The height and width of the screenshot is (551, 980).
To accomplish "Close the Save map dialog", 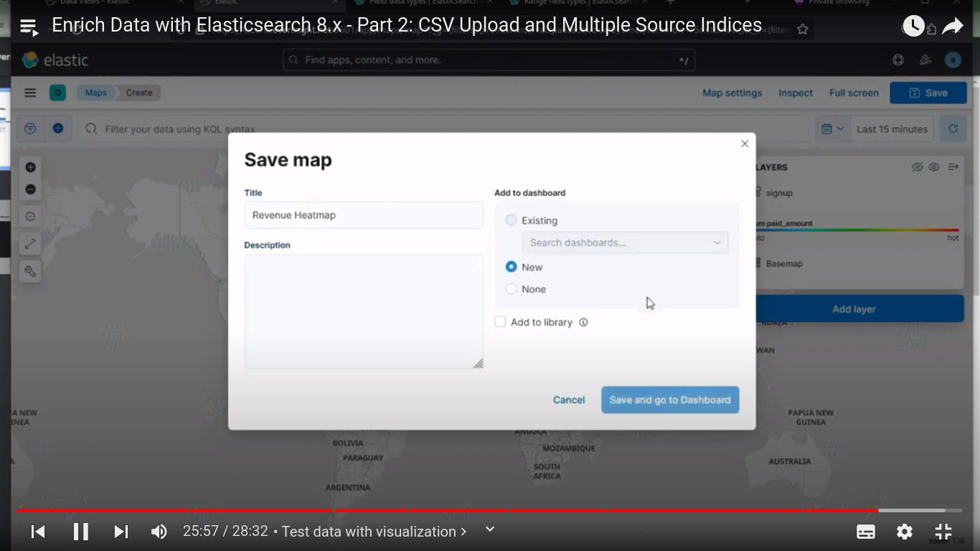I will pos(745,143).
